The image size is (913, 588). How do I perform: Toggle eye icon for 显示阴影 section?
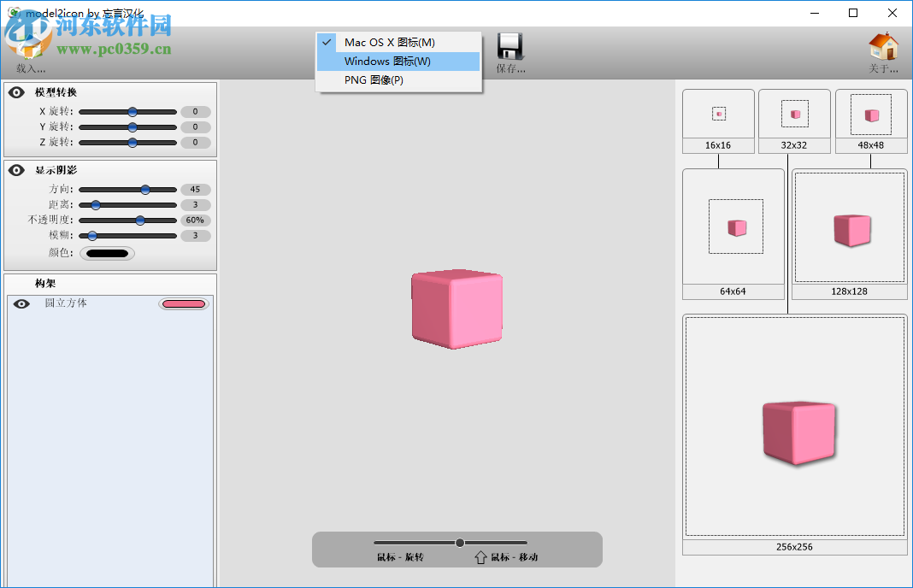16,170
